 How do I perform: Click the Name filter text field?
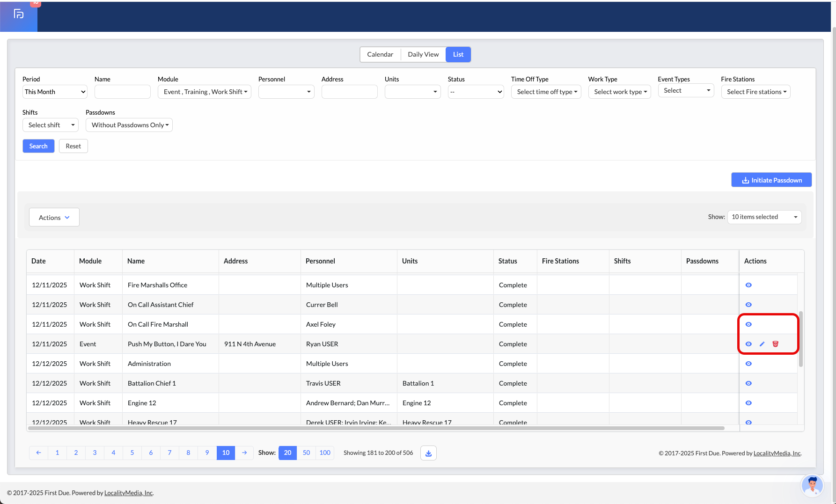[x=123, y=92]
